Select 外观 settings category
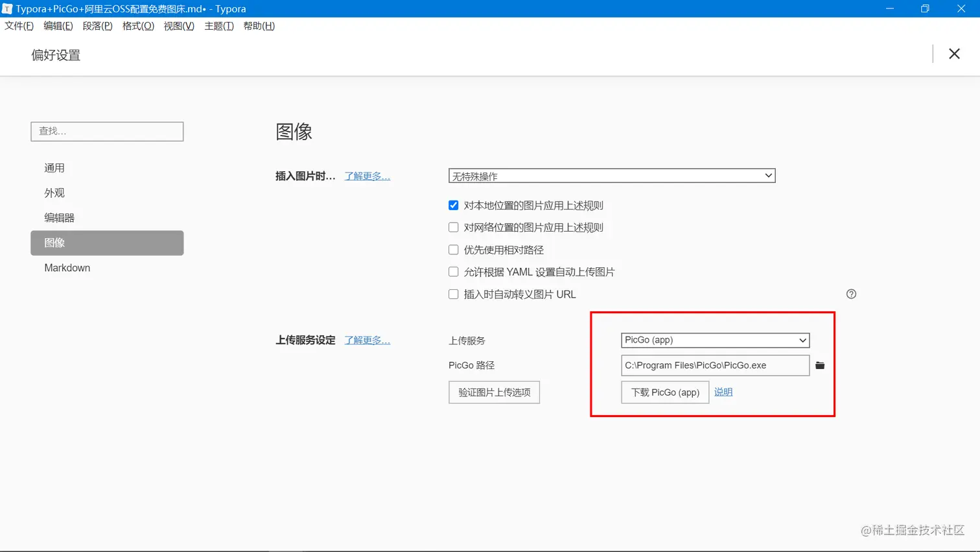The height and width of the screenshot is (552, 980). (107, 193)
